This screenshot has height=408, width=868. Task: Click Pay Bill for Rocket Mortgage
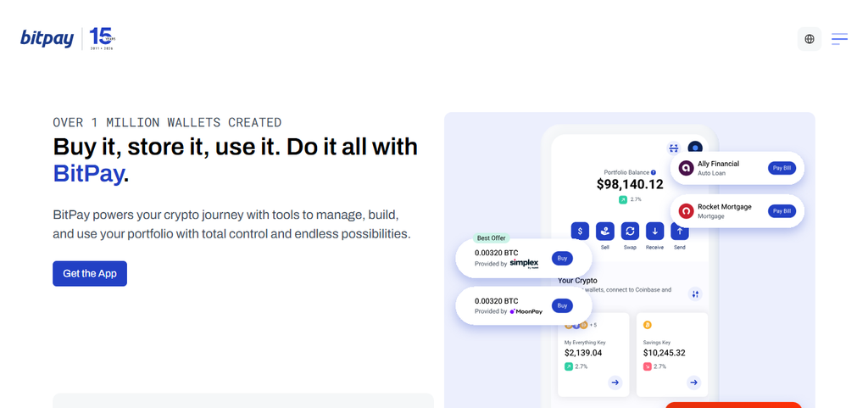pos(782,211)
